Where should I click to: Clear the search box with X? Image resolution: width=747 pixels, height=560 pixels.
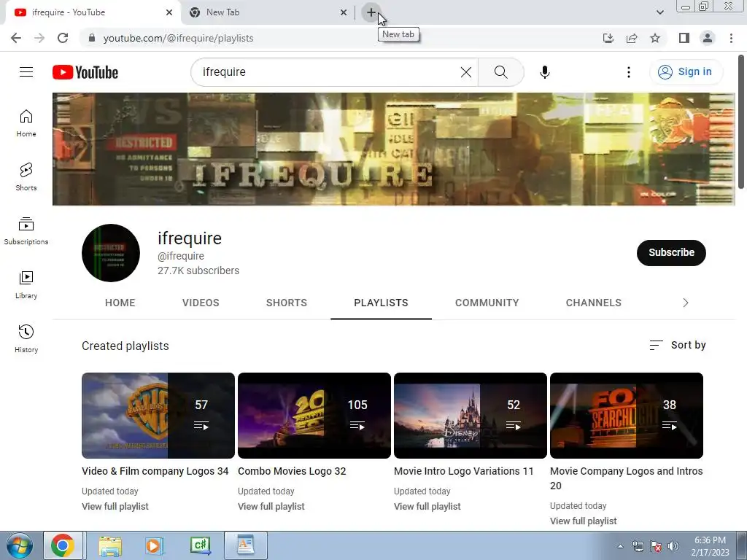pyautogui.click(x=466, y=72)
